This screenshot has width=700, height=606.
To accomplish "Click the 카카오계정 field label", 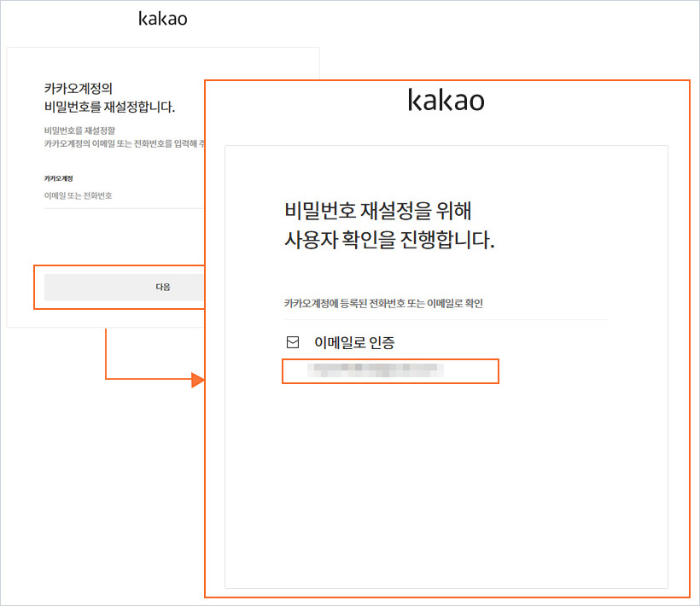I will [58, 178].
